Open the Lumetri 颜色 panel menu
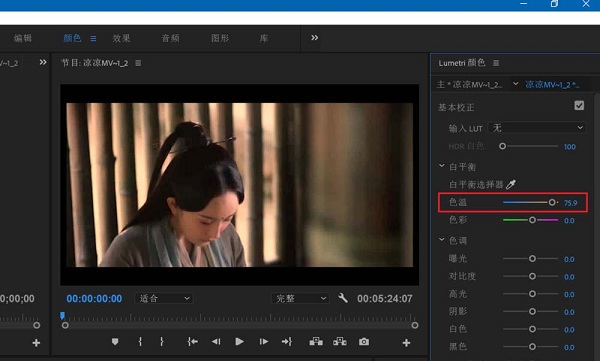The width and height of the screenshot is (600, 361). [496, 63]
